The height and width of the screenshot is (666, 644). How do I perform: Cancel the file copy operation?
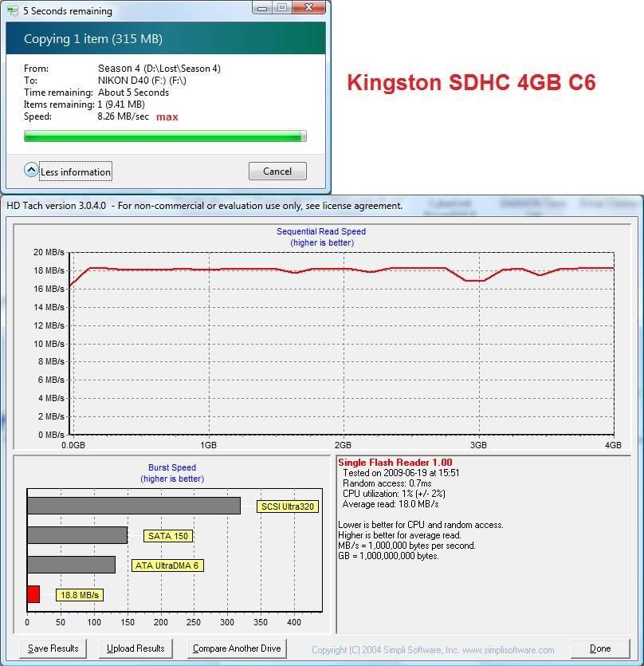pyautogui.click(x=277, y=171)
